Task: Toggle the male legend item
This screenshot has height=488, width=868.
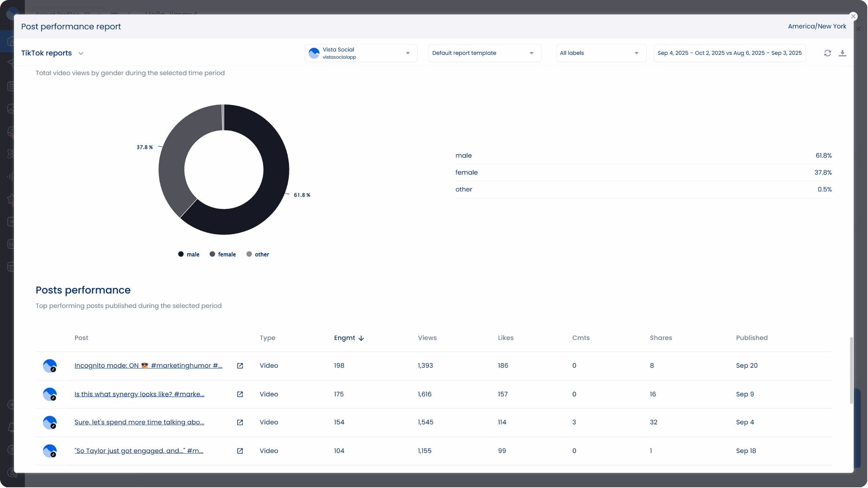Action: 189,254
